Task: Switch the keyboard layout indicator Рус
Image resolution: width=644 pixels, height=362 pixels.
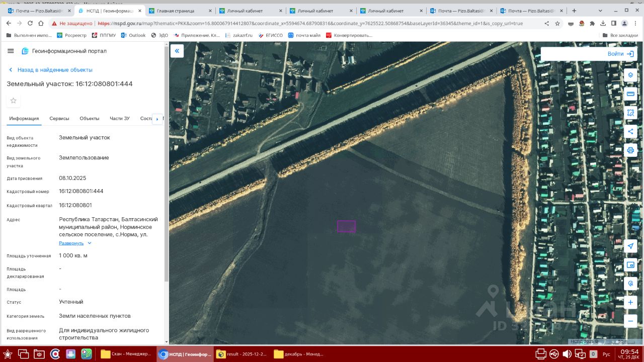Action: tap(606, 354)
